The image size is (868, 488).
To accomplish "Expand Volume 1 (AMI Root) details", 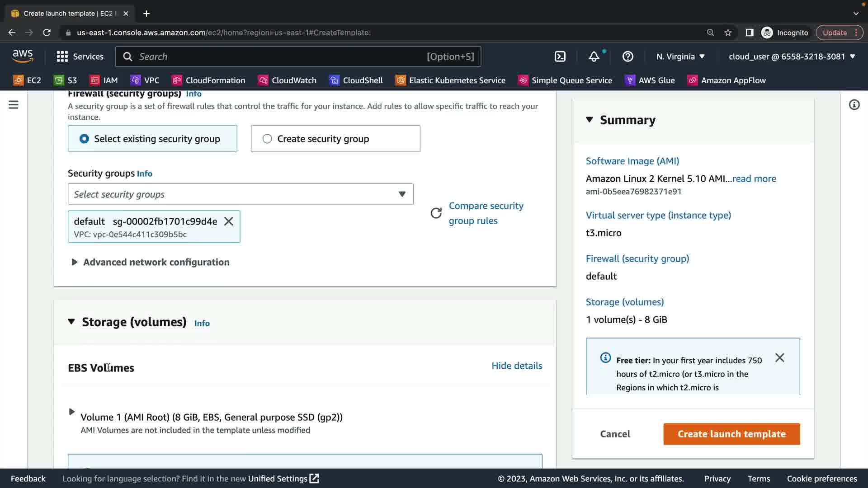I will (x=71, y=412).
